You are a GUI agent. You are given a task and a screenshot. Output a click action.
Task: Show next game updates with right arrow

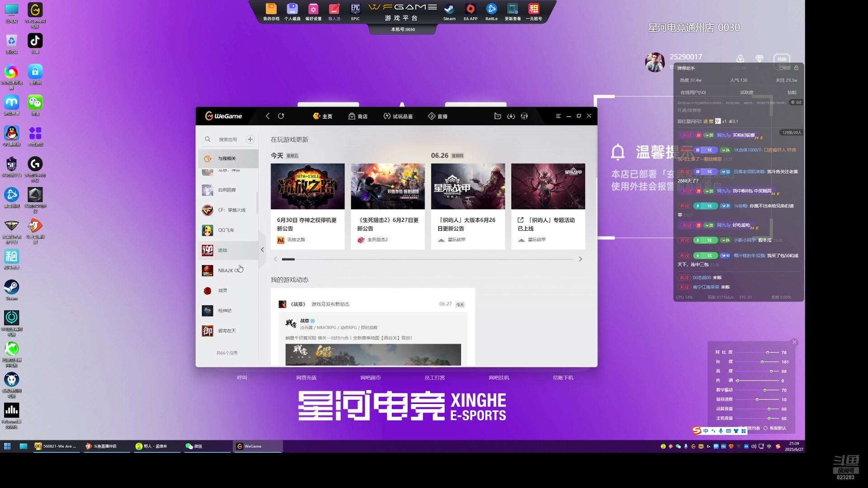(580, 259)
